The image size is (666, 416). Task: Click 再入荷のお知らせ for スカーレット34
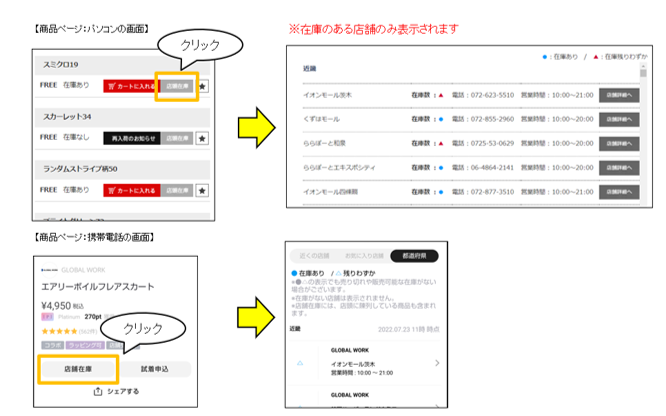pyautogui.click(x=130, y=138)
